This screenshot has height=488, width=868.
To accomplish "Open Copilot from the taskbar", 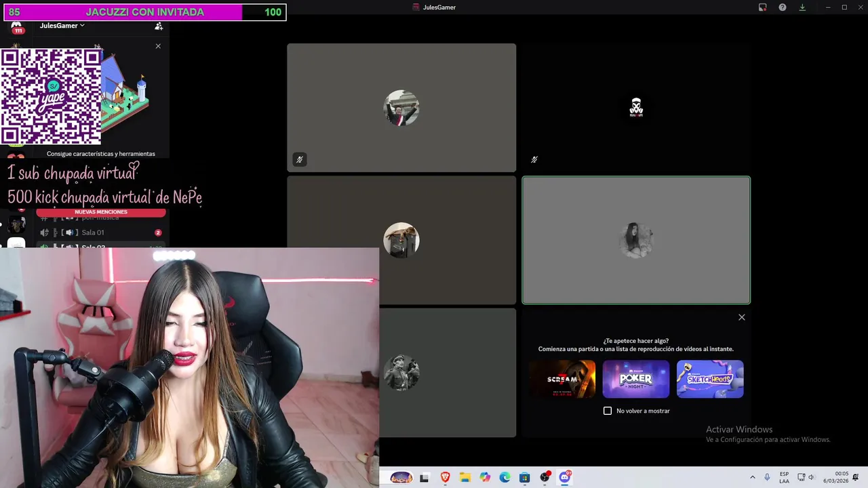I will (x=485, y=478).
